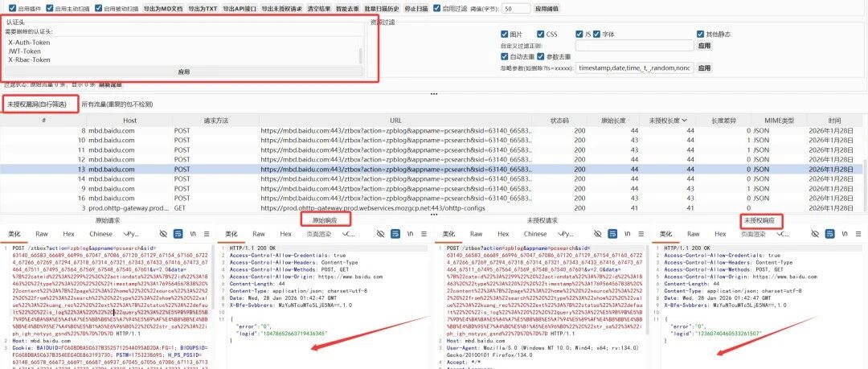Viewport: 868px width, 369px height.
Task: Click the \n newline icon in 原始响应 panel
Action: pyautogui.click(x=410, y=234)
